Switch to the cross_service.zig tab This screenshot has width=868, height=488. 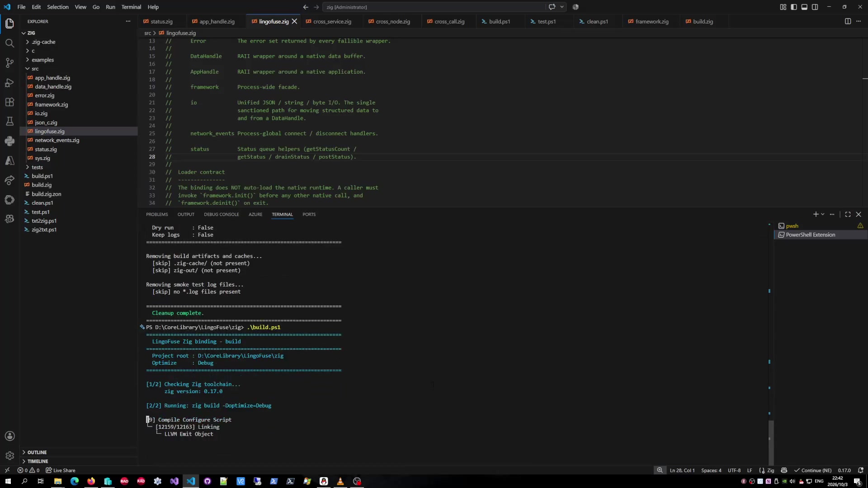pyautogui.click(x=332, y=22)
